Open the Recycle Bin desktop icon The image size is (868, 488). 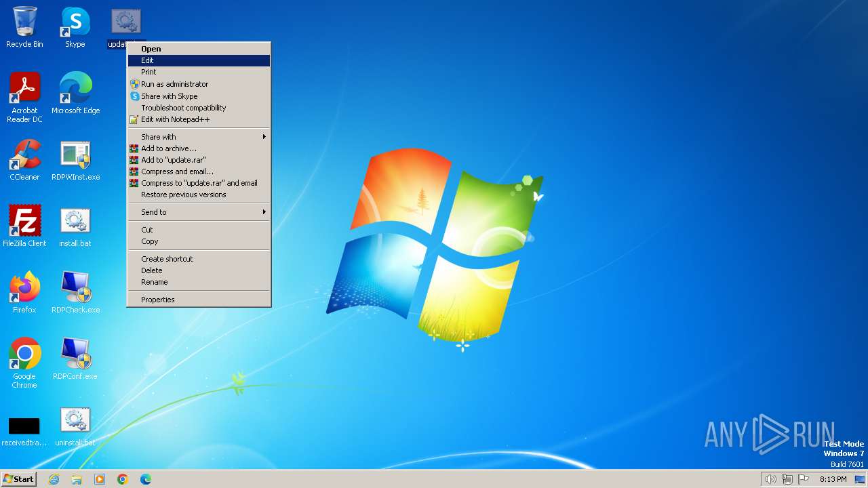tap(24, 27)
